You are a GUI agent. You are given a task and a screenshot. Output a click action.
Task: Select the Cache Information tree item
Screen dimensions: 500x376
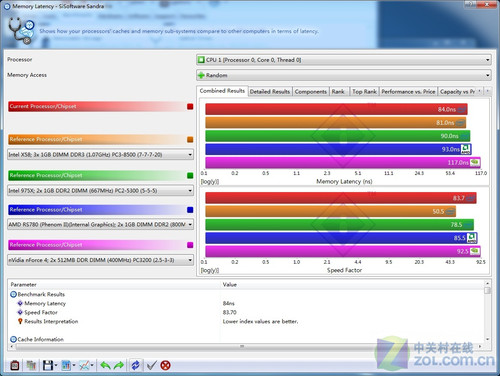coord(40,339)
